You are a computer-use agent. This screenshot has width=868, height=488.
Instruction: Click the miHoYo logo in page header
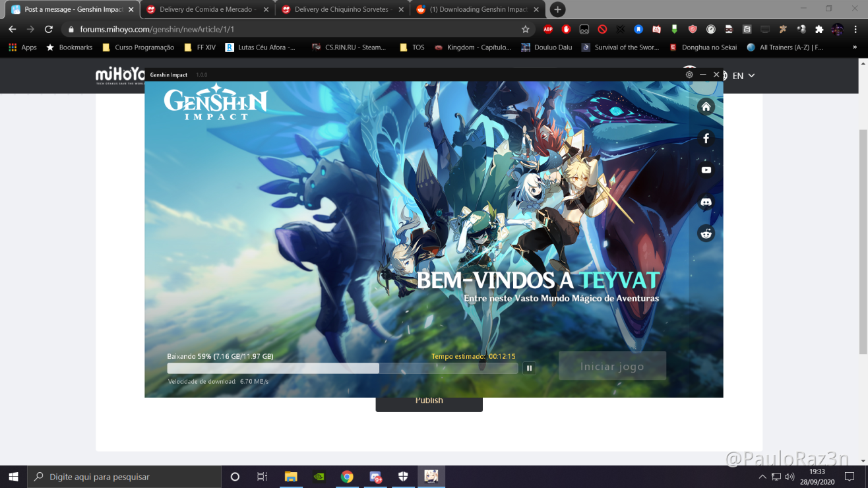[120, 75]
